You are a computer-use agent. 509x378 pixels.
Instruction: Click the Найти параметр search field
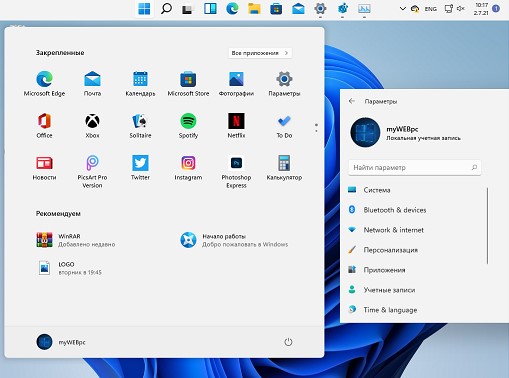click(x=415, y=167)
